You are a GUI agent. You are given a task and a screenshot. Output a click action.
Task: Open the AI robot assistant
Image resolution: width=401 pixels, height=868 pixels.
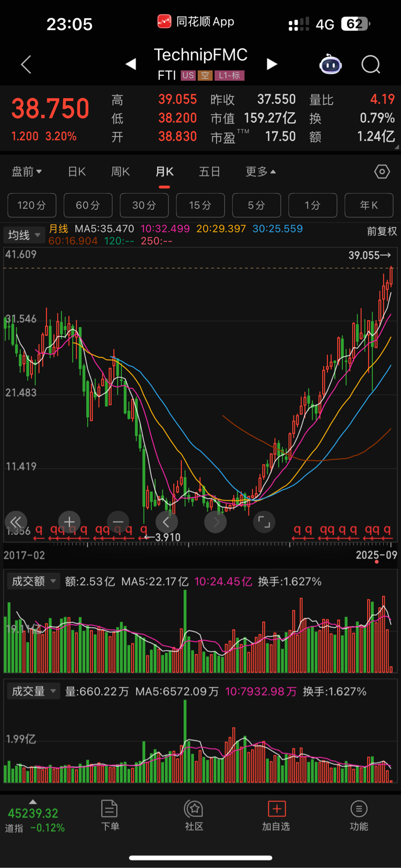331,64
